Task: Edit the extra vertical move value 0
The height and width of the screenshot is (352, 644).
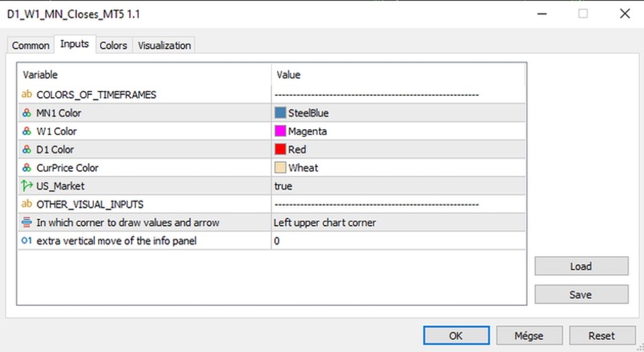Action: (x=398, y=241)
